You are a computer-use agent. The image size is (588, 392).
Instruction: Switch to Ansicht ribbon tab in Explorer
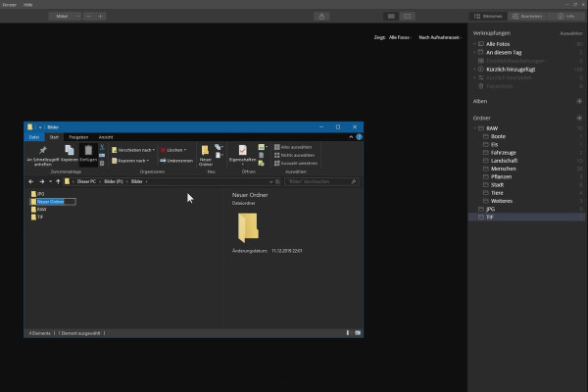(106, 137)
